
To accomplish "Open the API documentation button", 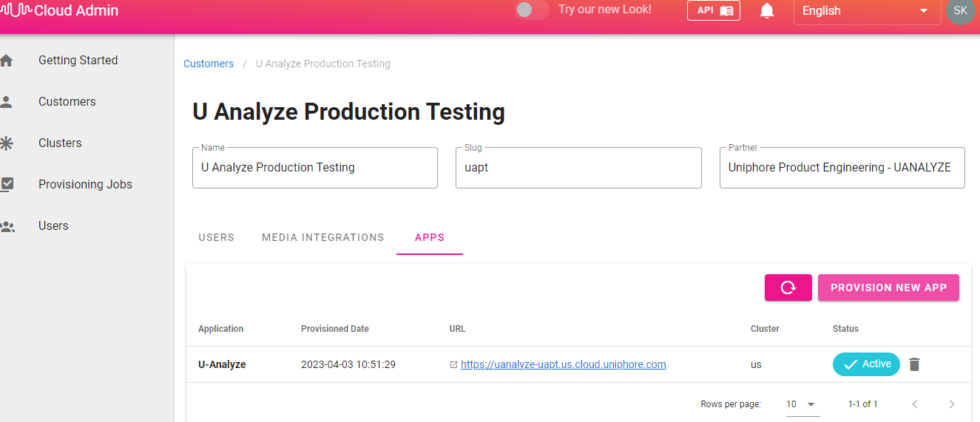I will [714, 10].
